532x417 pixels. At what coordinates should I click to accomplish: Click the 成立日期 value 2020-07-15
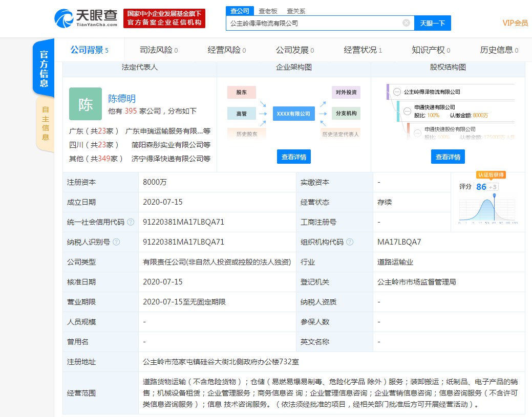[x=162, y=202]
